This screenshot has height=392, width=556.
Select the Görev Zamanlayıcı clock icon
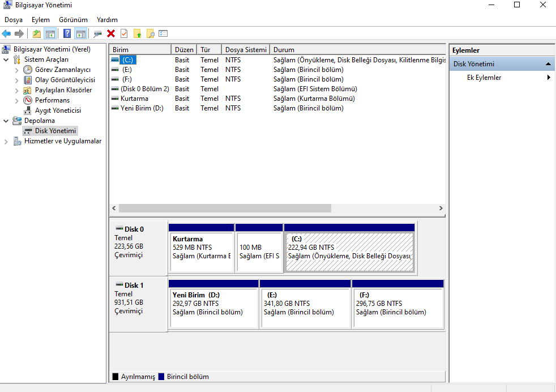click(28, 70)
